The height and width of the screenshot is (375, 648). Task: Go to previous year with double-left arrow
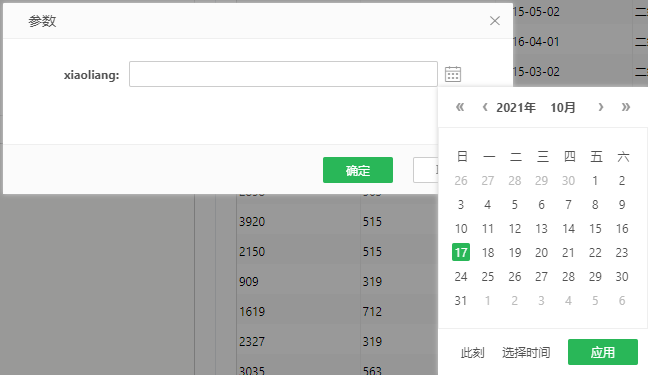click(x=460, y=107)
